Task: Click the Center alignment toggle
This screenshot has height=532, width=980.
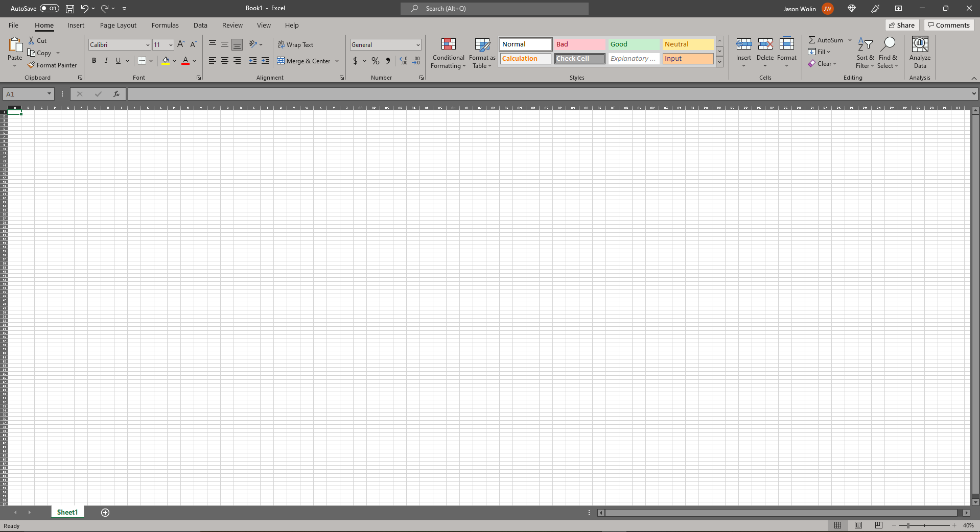Action: pos(224,61)
